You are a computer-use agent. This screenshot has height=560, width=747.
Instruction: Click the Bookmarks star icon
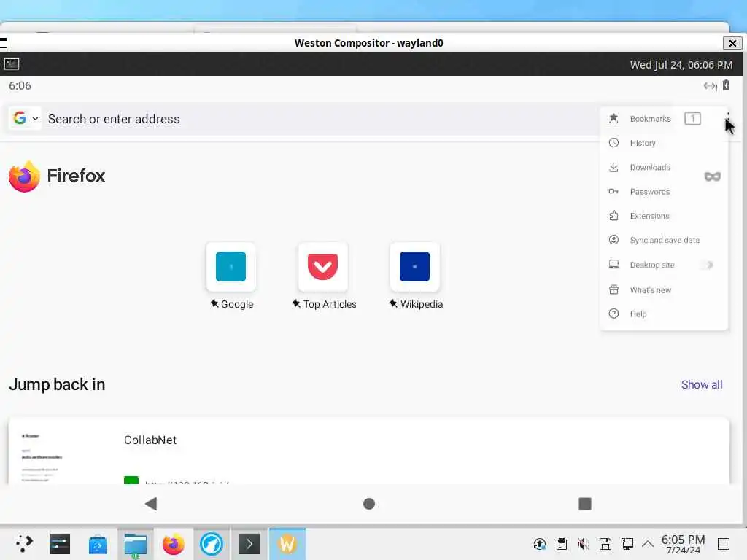[x=614, y=118]
